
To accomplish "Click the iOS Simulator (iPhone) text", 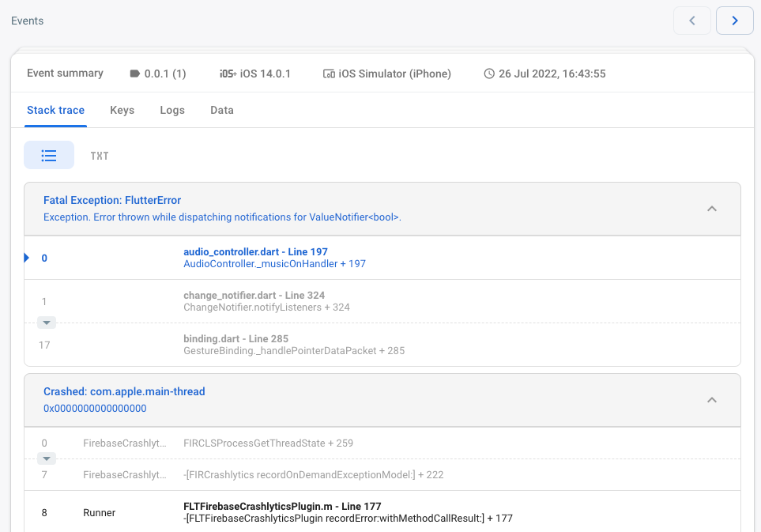I will 394,74.
